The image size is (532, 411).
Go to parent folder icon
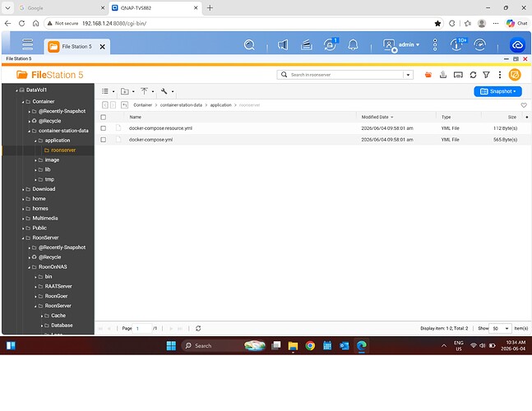click(x=124, y=105)
